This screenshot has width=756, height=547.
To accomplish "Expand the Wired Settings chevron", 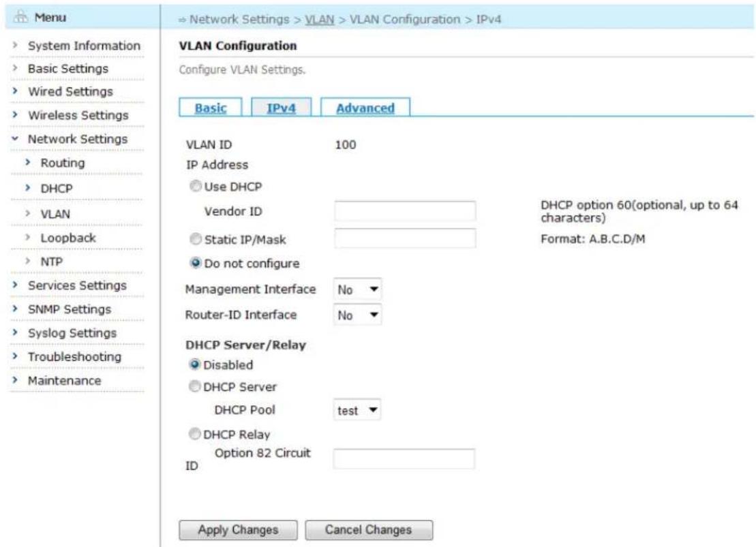I will (x=15, y=91).
